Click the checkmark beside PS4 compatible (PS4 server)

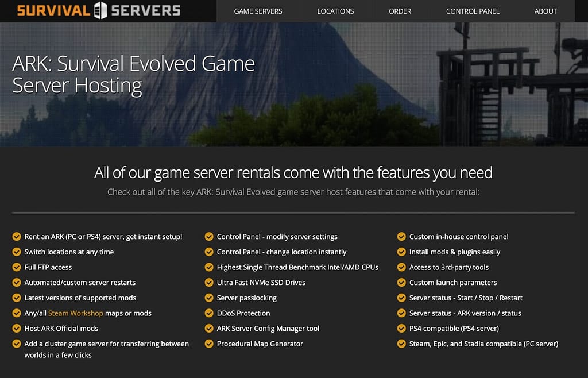click(401, 329)
